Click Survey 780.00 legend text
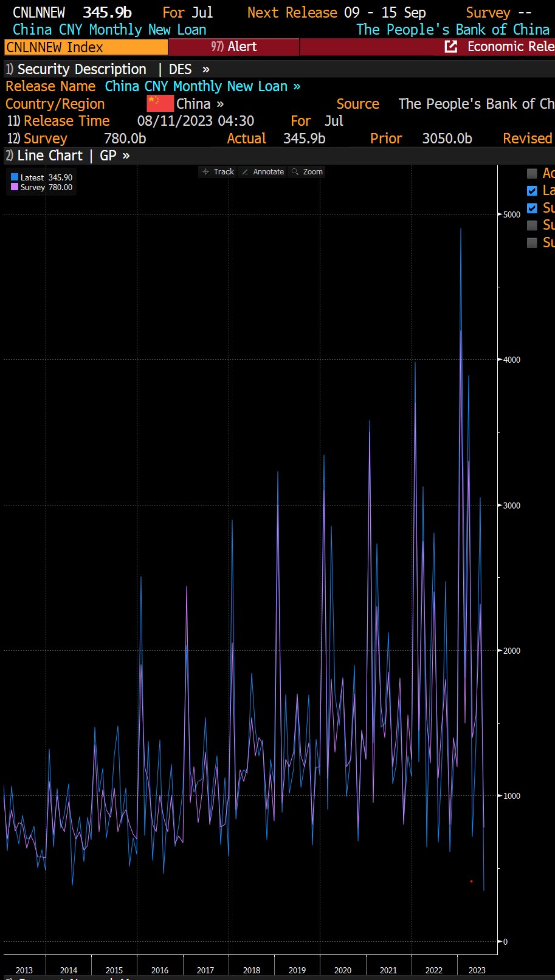 (46, 187)
